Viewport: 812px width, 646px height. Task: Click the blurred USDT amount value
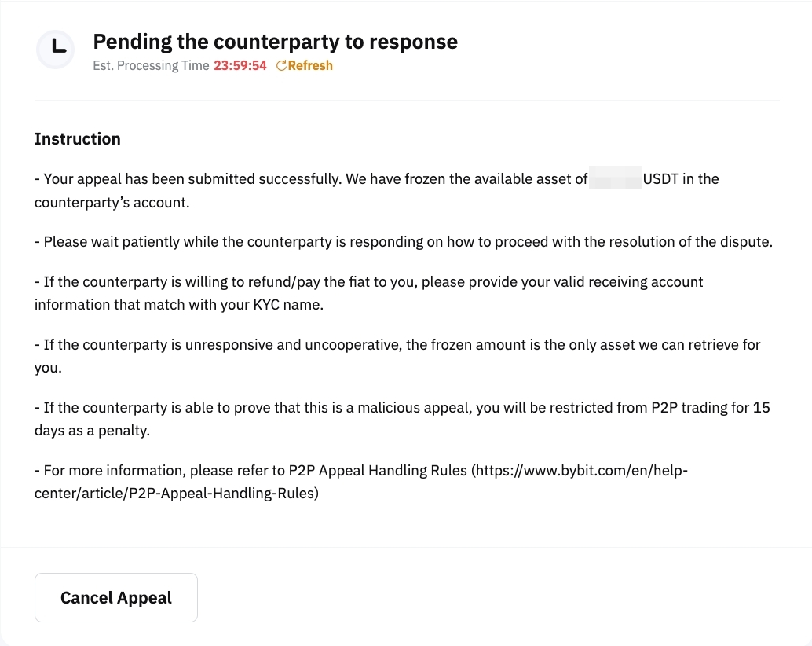click(x=615, y=179)
